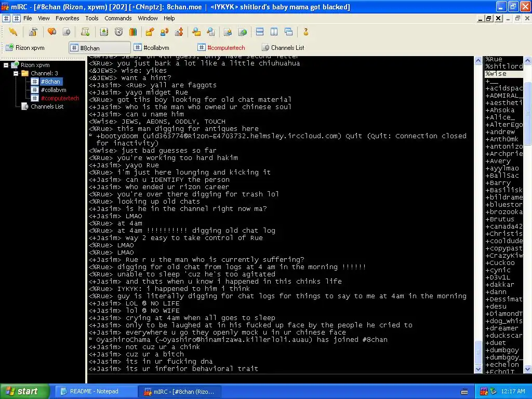
Task: Click the Cascade windows toolbar icon
Action: 289,32
